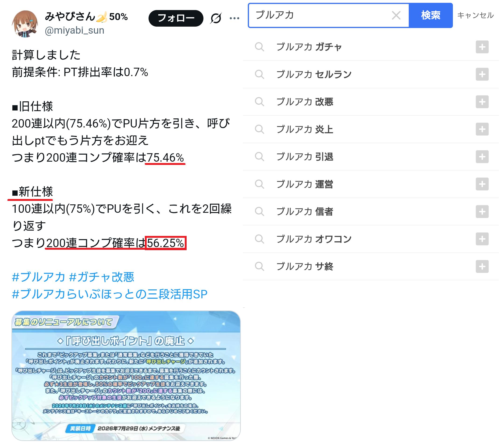Click the magnifier icon beside ブルアカ 信者
Image resolution: width=501 pixels, height=448 pixels.
(x=259, y=212)
